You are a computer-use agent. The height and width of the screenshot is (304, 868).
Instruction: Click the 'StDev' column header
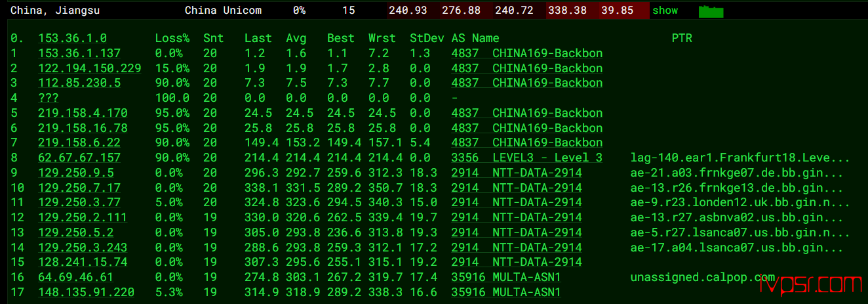coord(427,38)
